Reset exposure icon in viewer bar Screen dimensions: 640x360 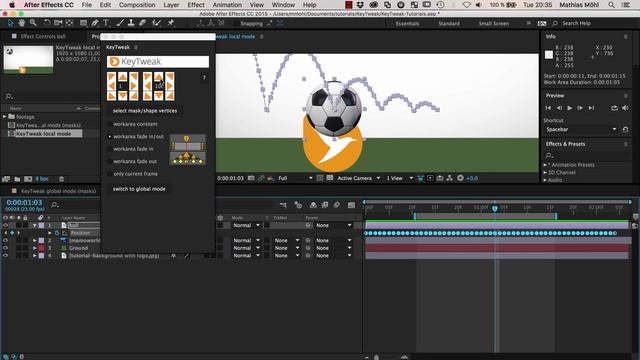click(460, 178)
